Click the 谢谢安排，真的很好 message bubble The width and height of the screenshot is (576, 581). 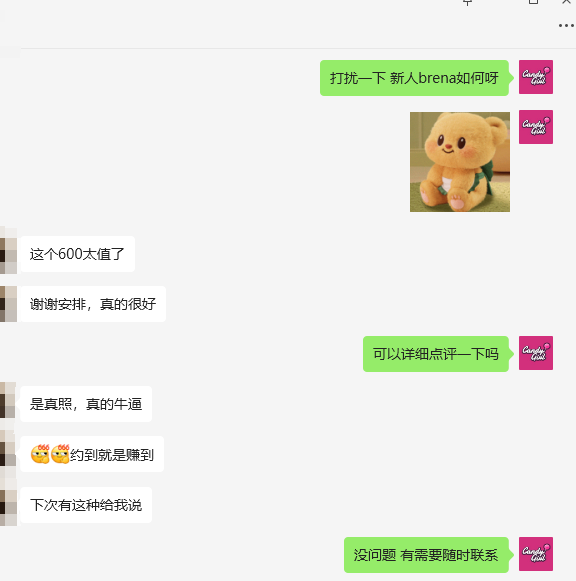pos(93,304)
